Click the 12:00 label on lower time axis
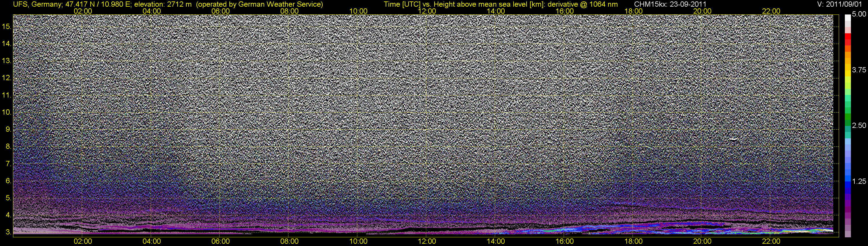The image size is (868, 246). 427,241
